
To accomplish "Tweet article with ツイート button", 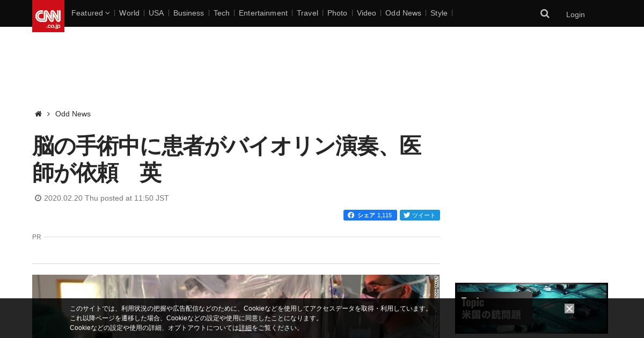I will pos(420,215).
